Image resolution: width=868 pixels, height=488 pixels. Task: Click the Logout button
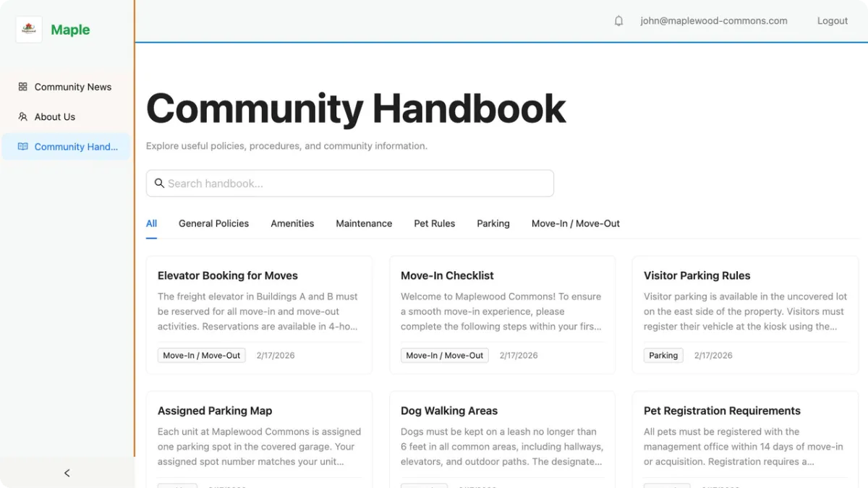[x=832, y=20]
